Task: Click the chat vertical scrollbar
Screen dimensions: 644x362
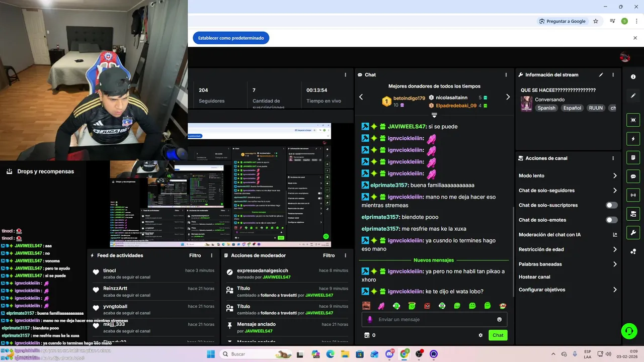Action: 513,251
